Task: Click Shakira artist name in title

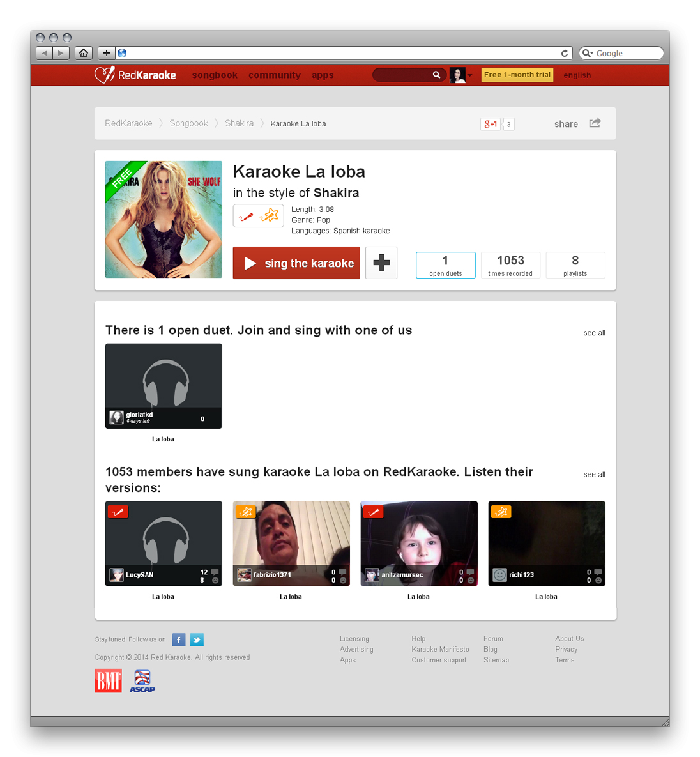Action: pyautogui.click(x=337, y=193)
